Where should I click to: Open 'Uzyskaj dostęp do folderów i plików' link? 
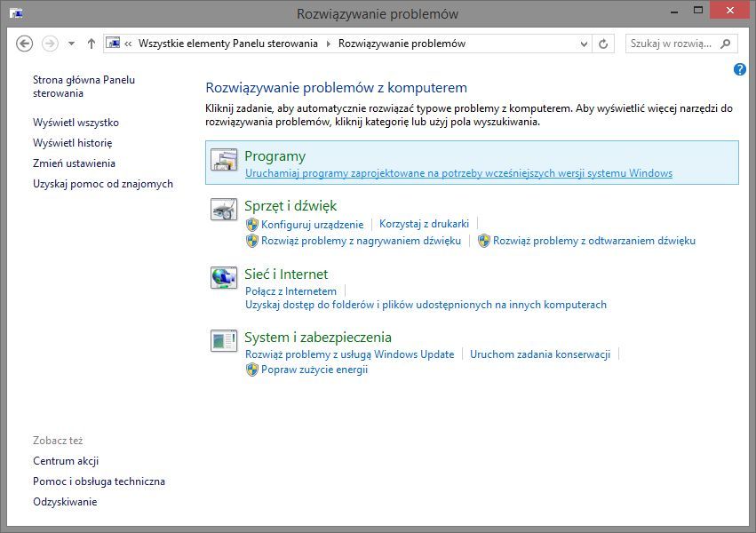[426, 305]
